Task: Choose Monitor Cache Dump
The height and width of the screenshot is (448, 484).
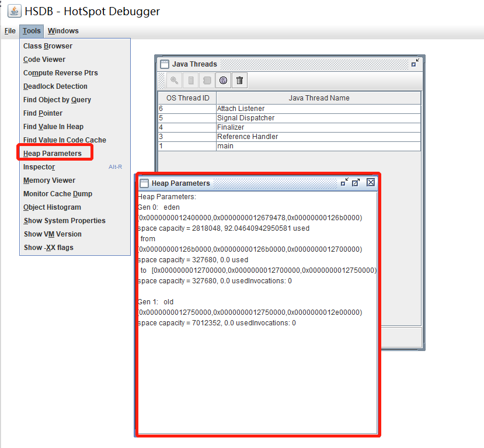Action: pyautogui.click(x=75, y=193)
